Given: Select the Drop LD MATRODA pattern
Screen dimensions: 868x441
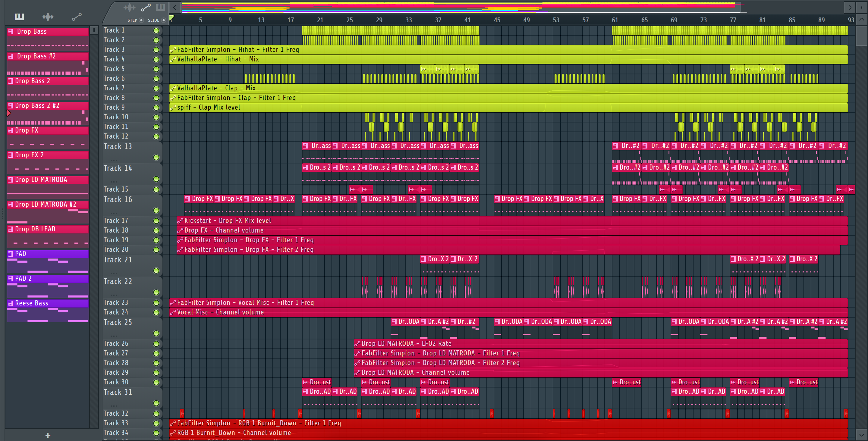Looking at the screenshot, I should coord(41,180).
